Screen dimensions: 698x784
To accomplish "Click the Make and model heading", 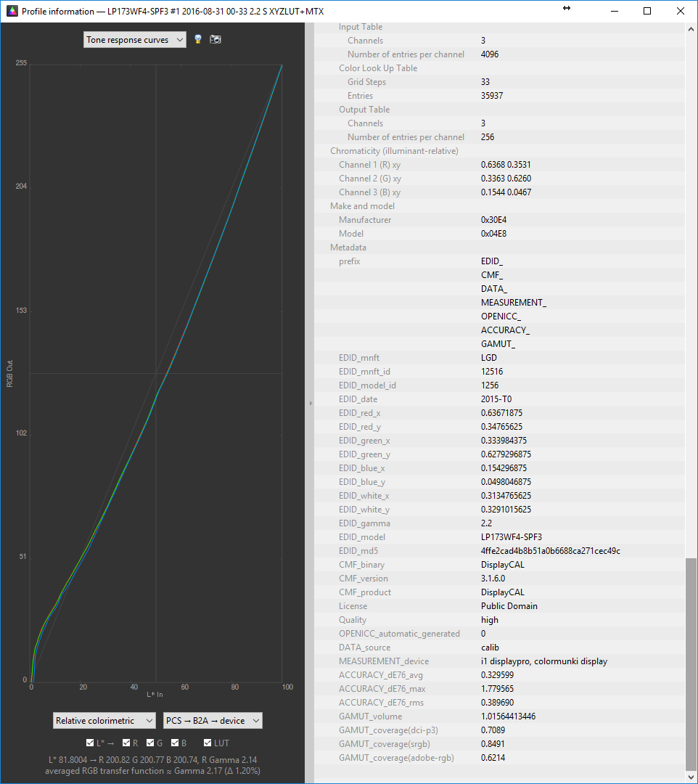I will [x=362, y=206].
